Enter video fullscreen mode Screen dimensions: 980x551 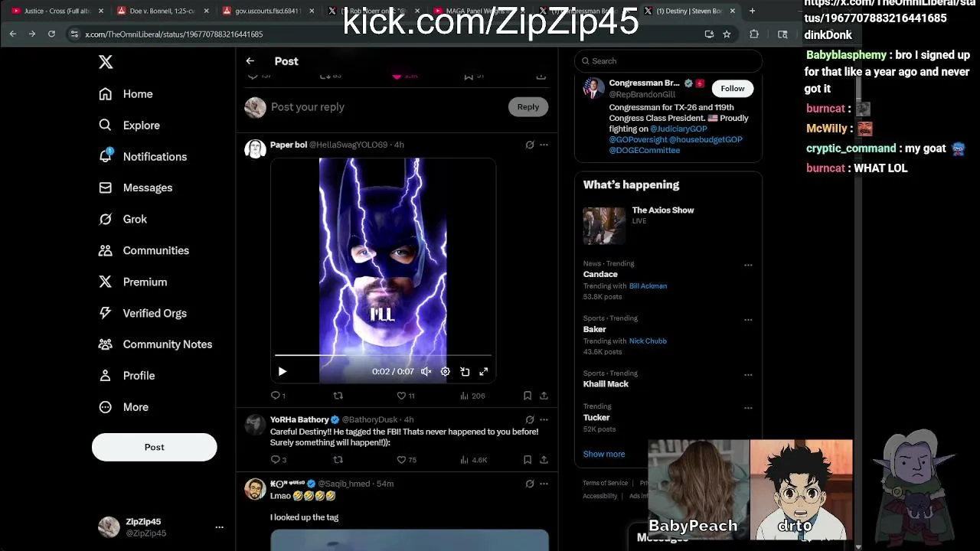pyautogui.click(x=483, y=372)
